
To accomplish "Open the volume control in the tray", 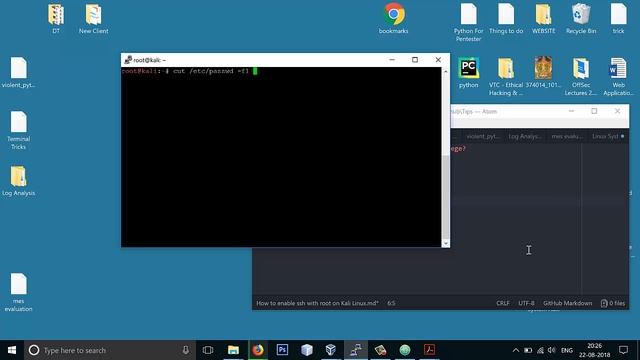I will pyautogui.click(x=552, y=350).
